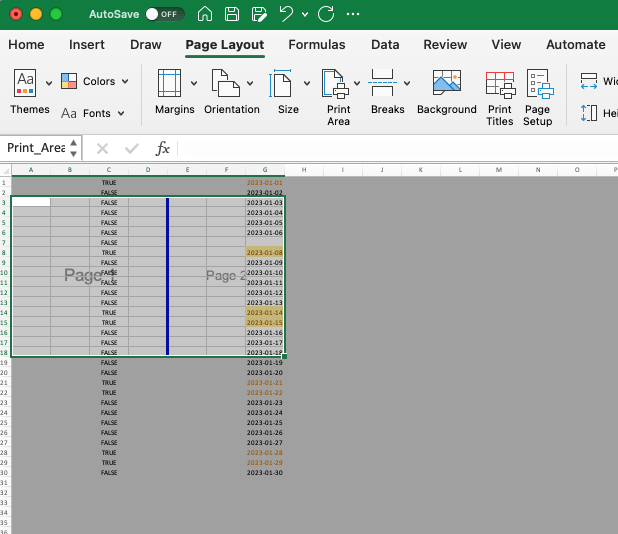Select column A header
Viewport: 618px width, 534px height.
31,170
